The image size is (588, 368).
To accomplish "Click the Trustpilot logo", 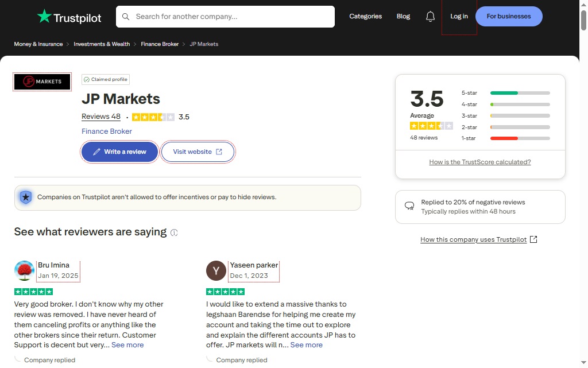I will (x=69, y=17).
